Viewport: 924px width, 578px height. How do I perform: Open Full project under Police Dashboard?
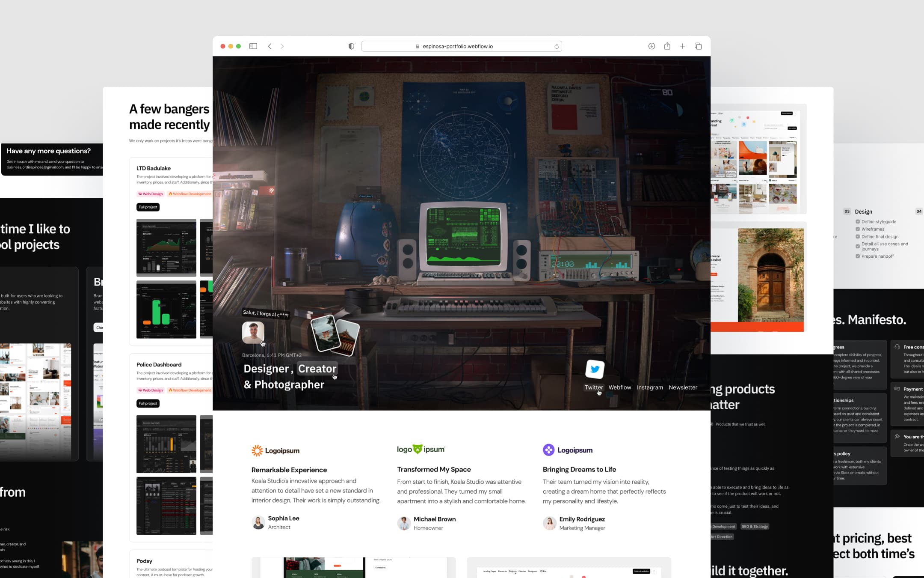pyautogui.click(x=148, y=403)
